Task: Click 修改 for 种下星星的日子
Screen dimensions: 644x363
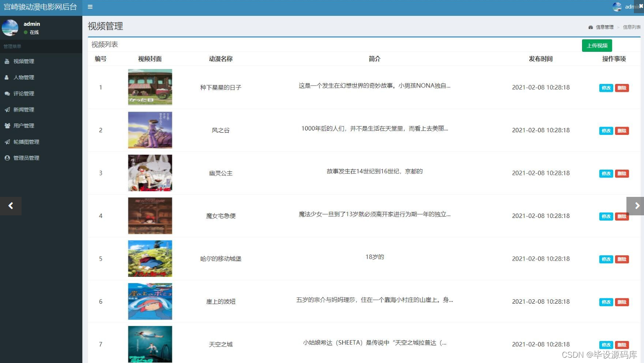Action: (606, 88)
